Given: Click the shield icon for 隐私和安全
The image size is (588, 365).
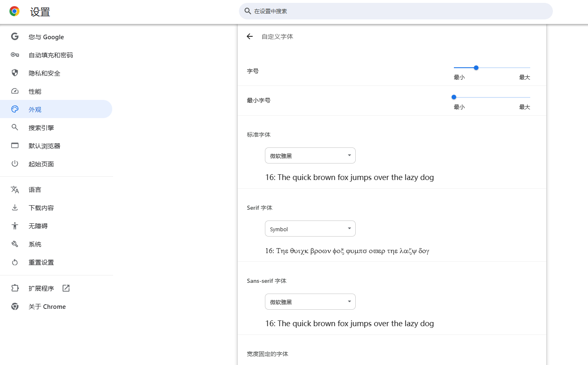Looking at the screenshot, I should click(15, 73).
